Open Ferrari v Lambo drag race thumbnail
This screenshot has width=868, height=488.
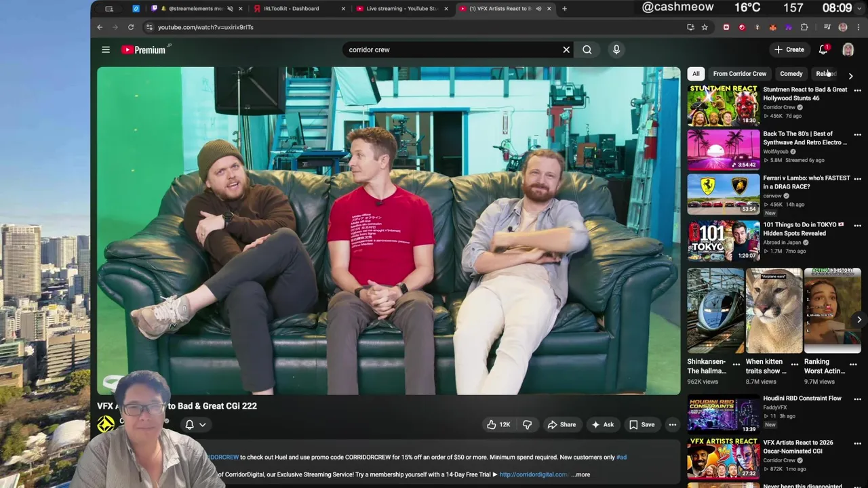[723, 194]
